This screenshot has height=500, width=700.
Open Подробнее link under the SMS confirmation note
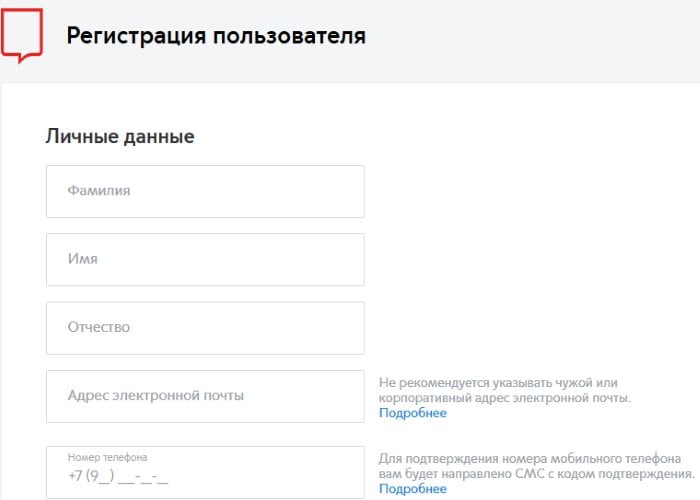click(412, 489)
